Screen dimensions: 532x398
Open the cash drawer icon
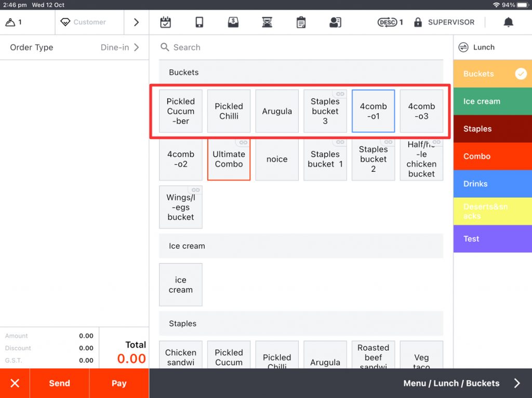[x=233, y=22]
